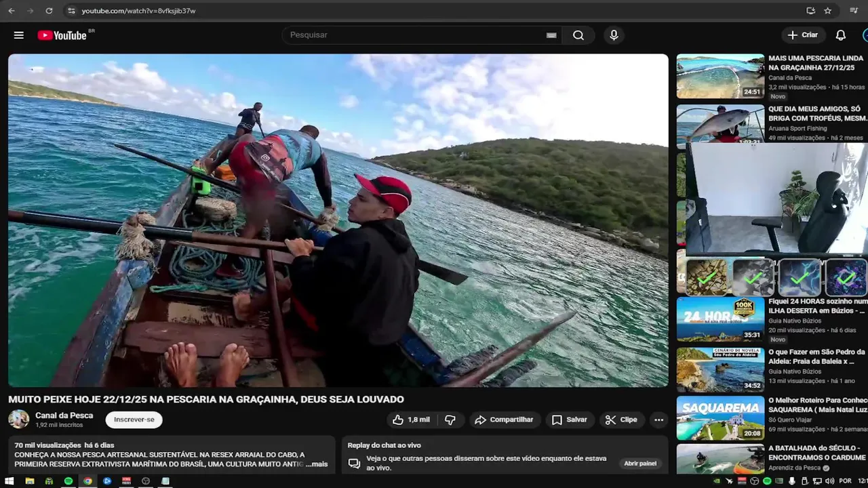The image size is (868, 488).
Task: Switch to Chrome on the taskbar
Action: coord(87,481)
